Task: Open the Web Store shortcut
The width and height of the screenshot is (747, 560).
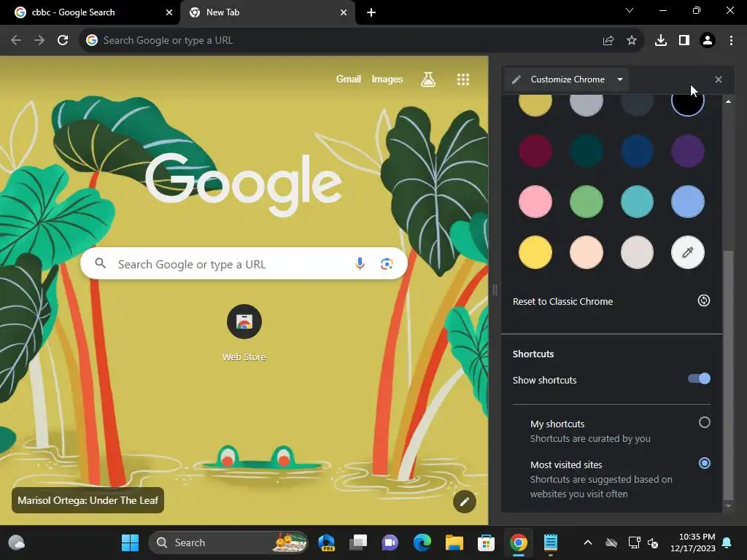Action: point(244,332)
